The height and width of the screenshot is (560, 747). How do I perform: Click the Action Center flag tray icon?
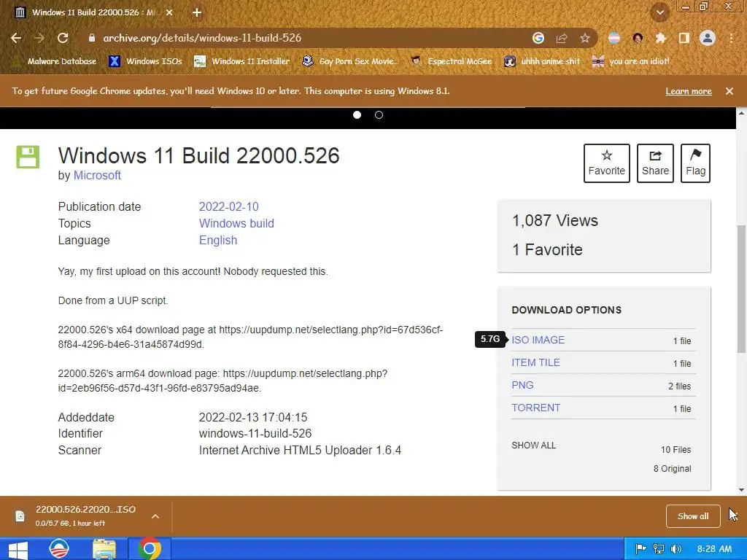tap(640, 549)
